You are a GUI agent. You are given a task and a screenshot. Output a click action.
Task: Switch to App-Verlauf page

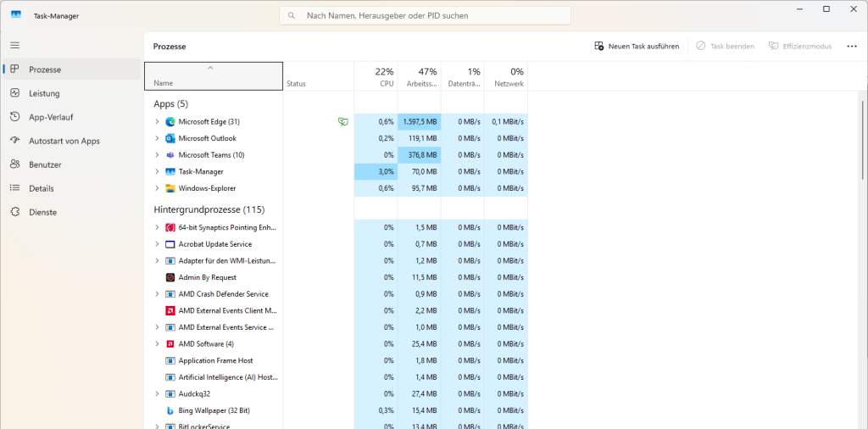72,117
